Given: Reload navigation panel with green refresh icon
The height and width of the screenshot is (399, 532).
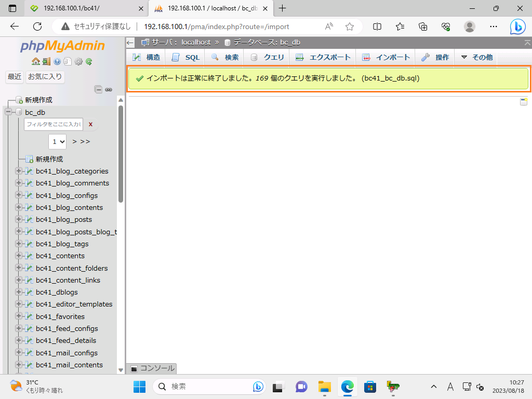Looking at the screenshot, I should coord(89,61).
